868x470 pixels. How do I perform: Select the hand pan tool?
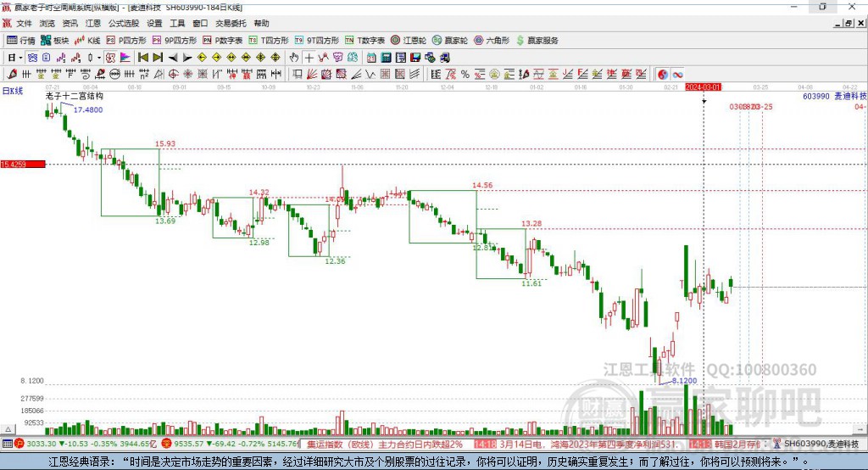tap(294, 58)
